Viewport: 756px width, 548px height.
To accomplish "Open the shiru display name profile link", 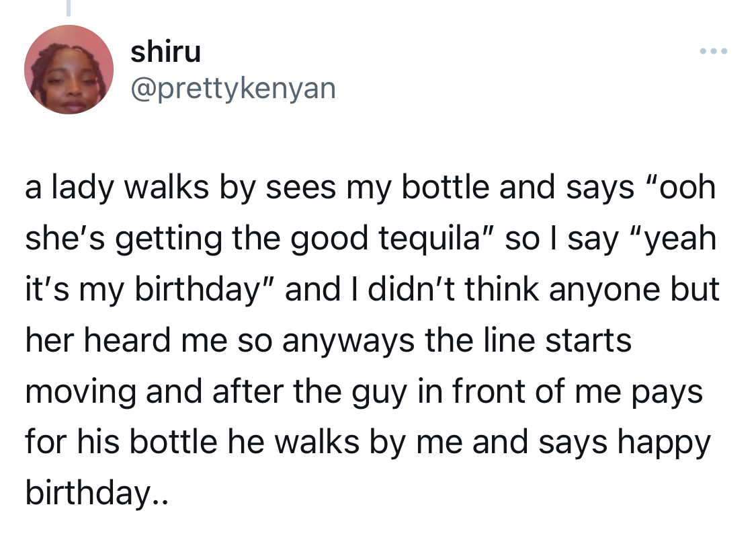I will (165, 52).
